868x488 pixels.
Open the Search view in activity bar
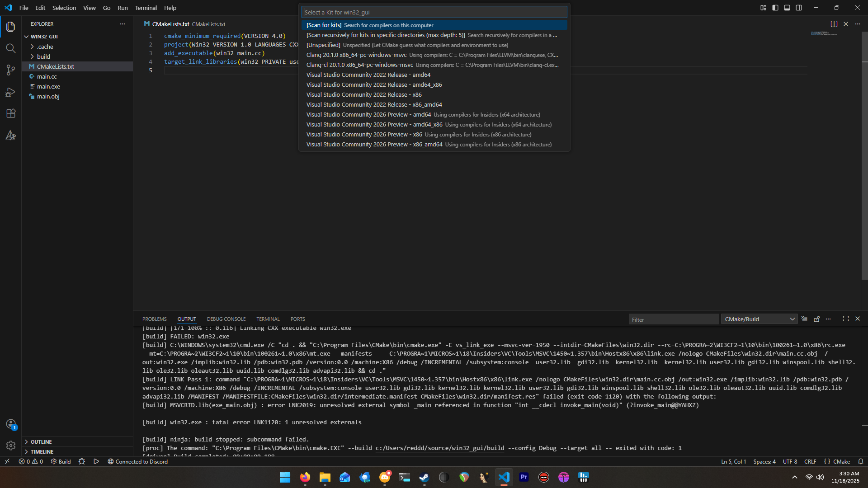11,48
